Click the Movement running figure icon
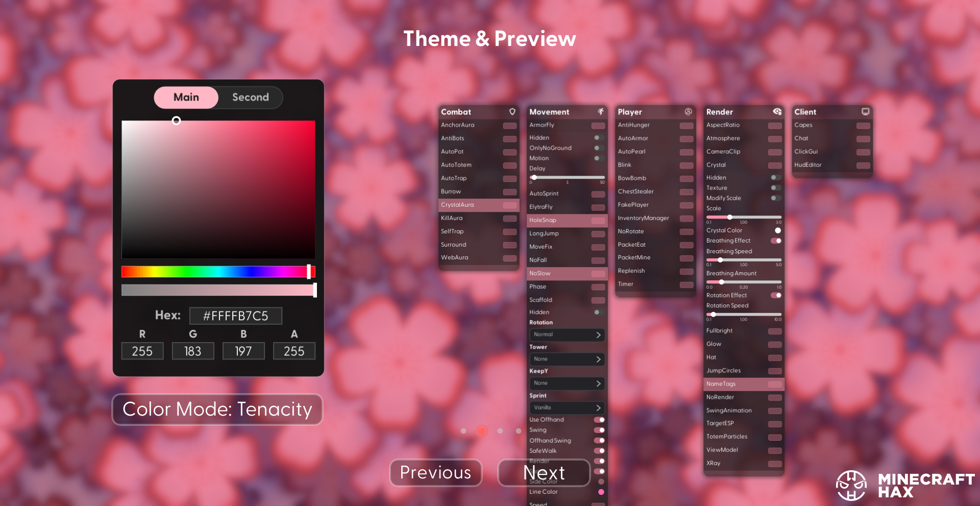 click(x=601, y=111)
